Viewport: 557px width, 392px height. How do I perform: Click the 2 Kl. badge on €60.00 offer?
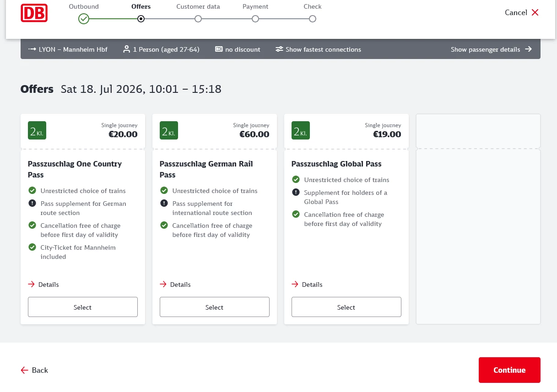(x=169, y=130)
